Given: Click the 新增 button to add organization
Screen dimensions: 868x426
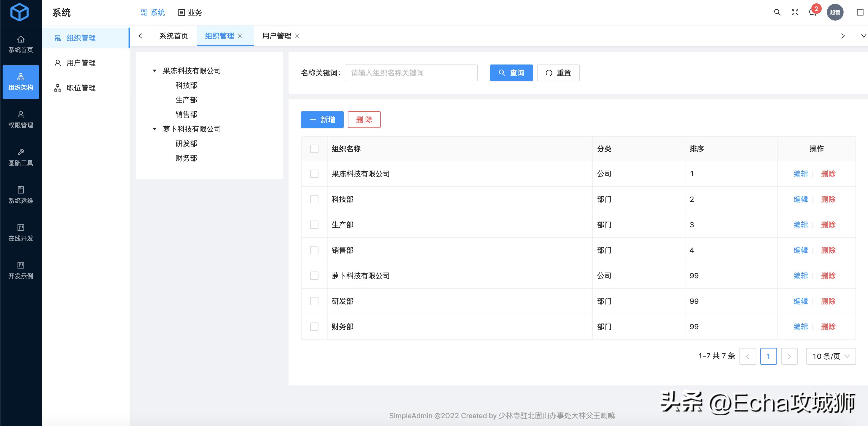Looking at the screenshot, I should (x=322, y=120).
